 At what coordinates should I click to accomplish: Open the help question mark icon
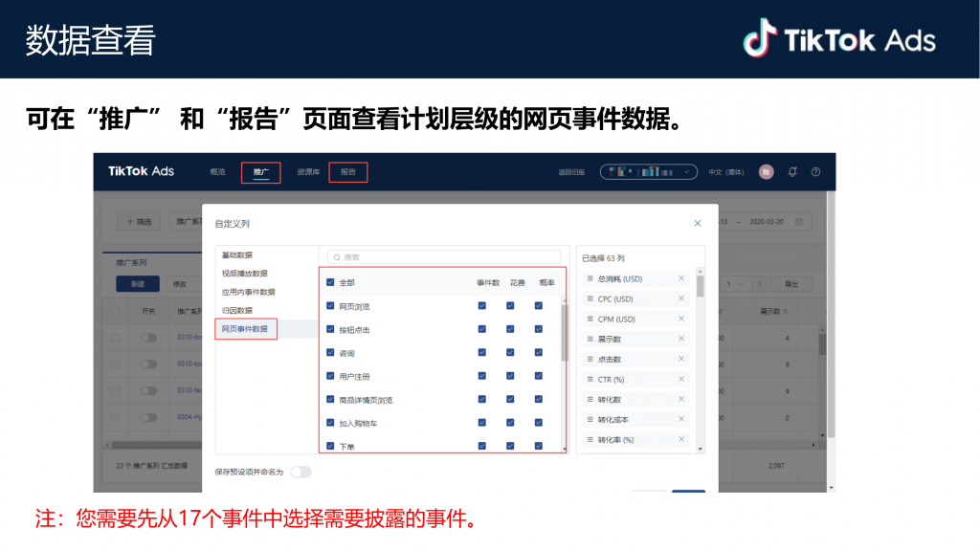815,172
